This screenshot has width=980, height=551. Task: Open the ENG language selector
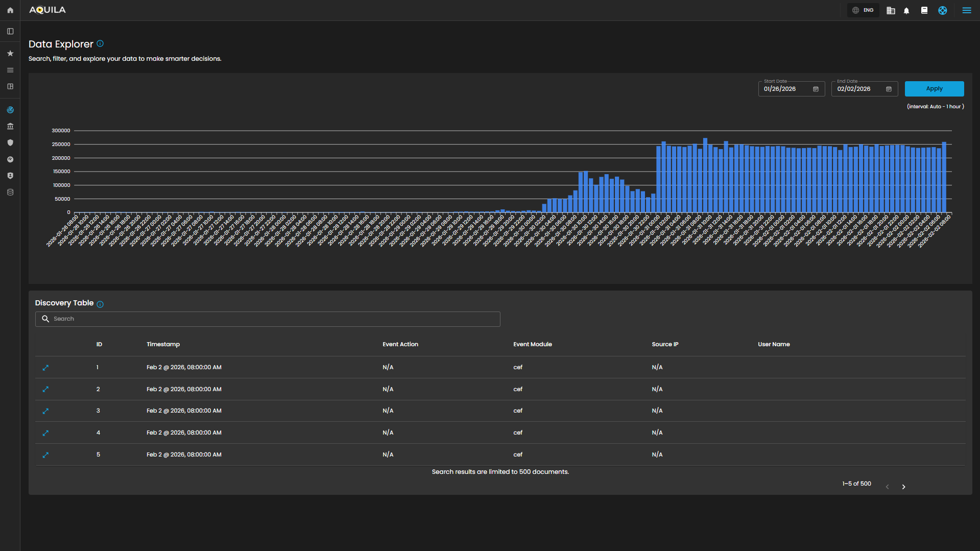[863, 10]
